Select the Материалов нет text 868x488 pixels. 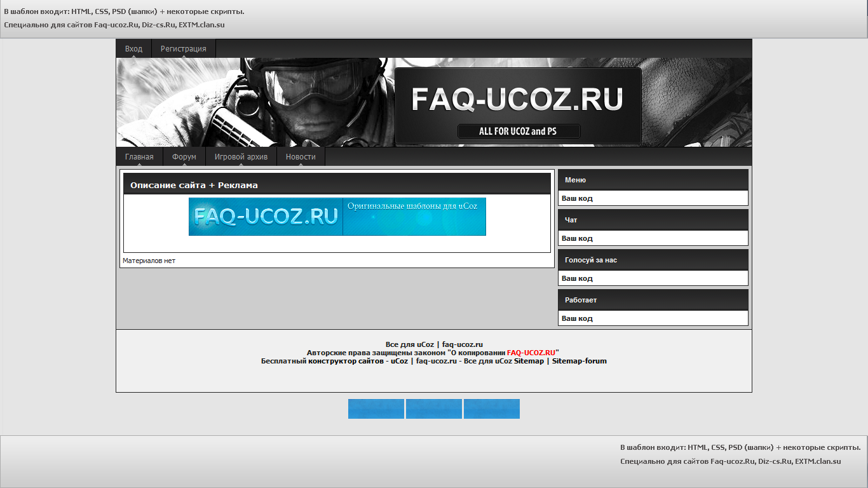pos(149,261)
